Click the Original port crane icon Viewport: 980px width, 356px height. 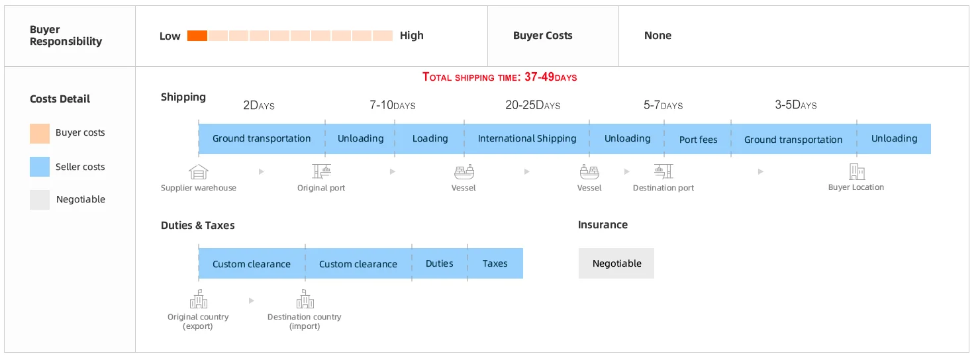click(x=324, y=171)
